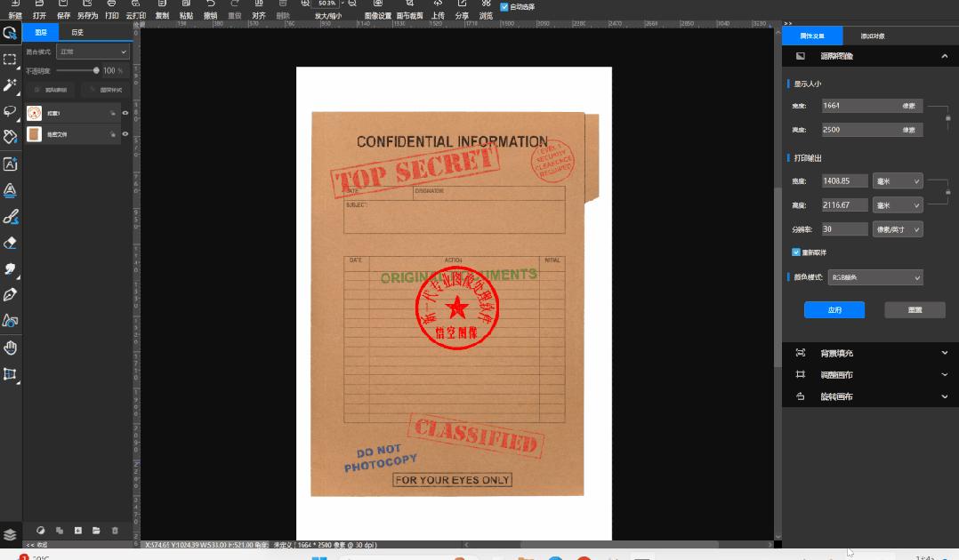This screenshot has height=560, width=959.
Task: Click the 重置 reset button
Action: click(x=915, y=310)
